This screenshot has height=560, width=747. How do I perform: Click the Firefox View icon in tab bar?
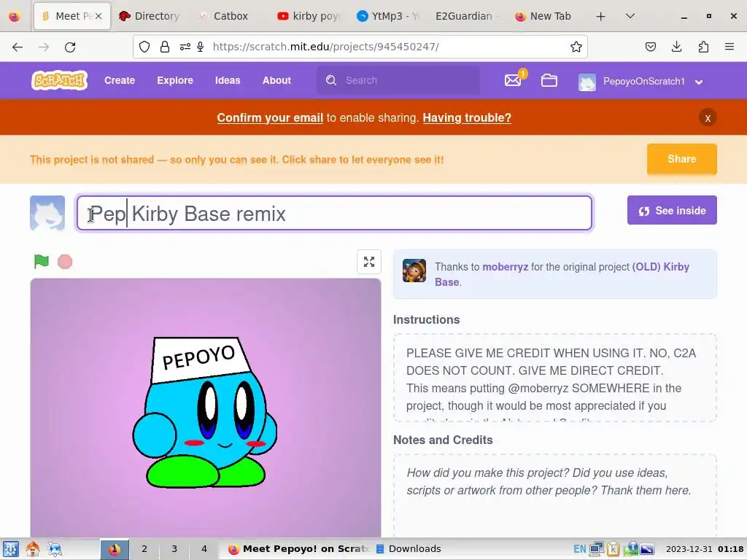pos(15,16)
